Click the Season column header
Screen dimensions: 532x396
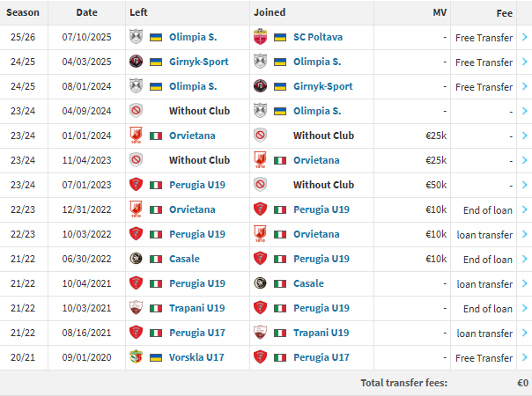(23, 12)
